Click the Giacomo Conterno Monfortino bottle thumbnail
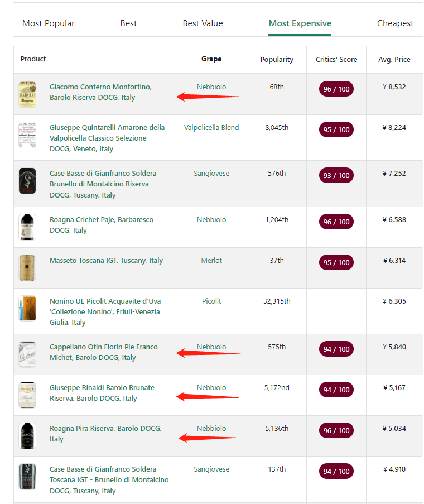 27,94
